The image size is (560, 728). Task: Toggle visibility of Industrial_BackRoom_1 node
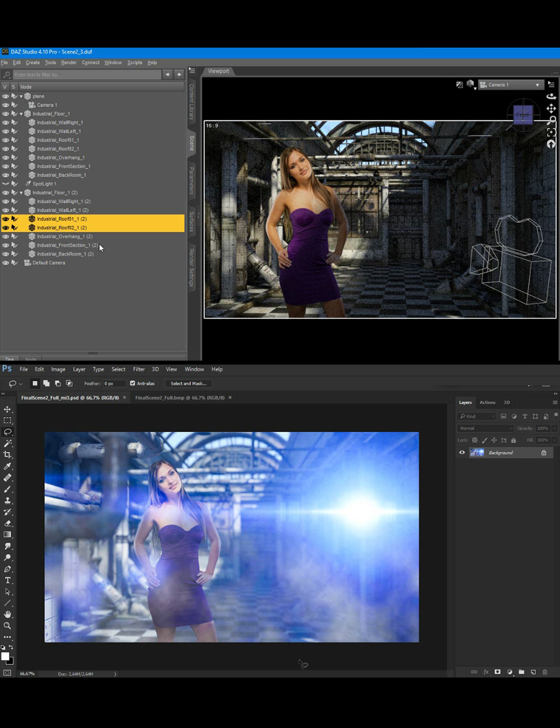pos(6,175)
